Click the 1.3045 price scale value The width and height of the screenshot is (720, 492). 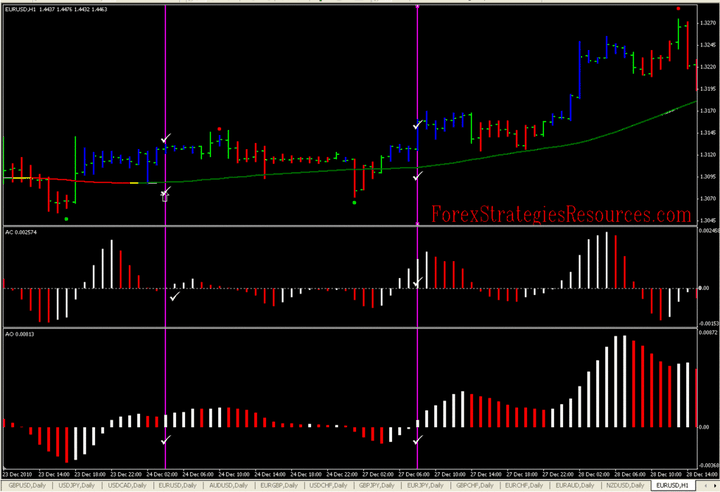tap(708, 221)
